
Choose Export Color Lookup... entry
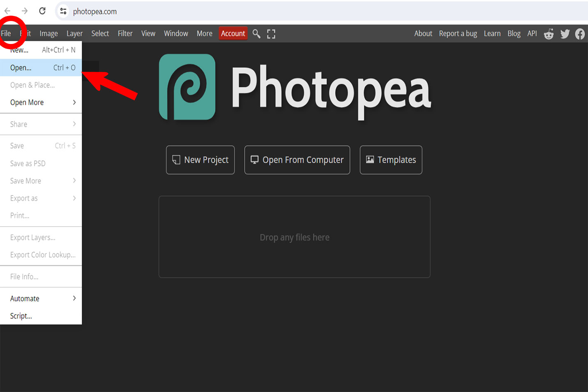[x=41, y=255]
